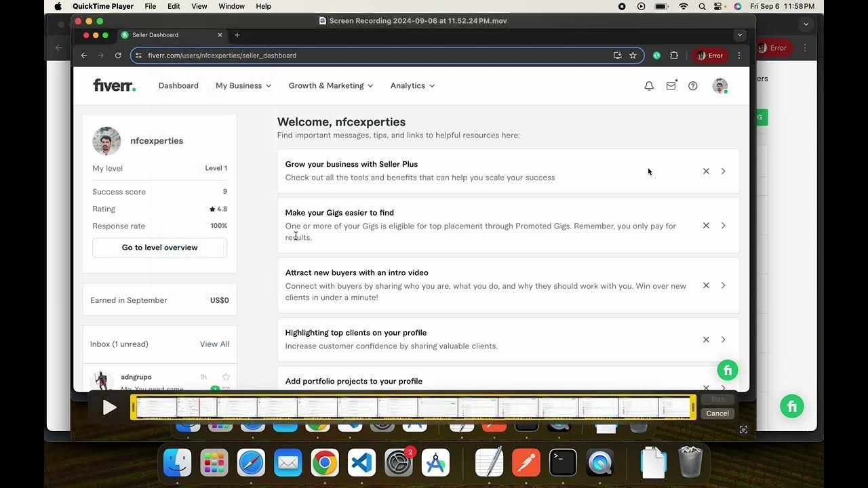Open Visual Studio Code from the Dock

click(x=361, y=463)
